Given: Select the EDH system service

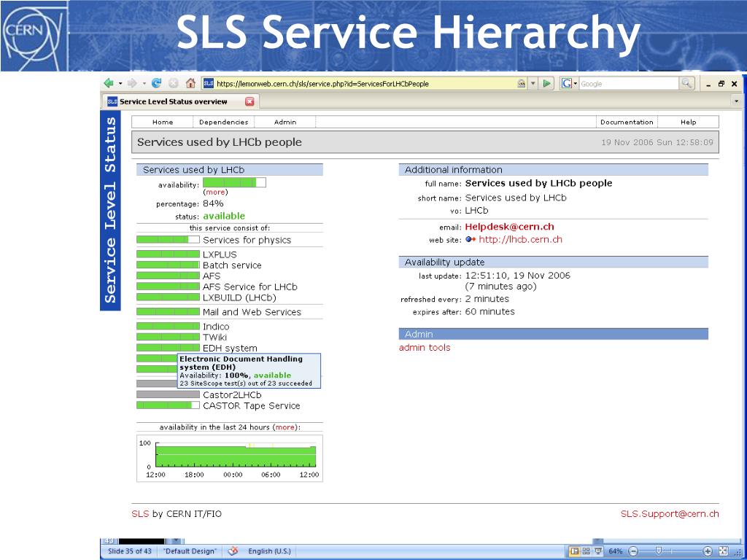Looking at the screenshot, I should (230, 348).
